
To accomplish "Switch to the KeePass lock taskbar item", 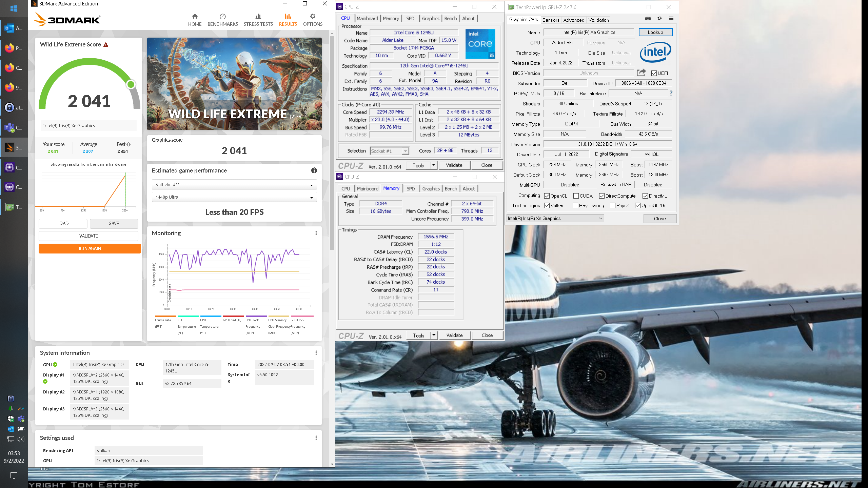I will pyautogui.click(x=14, y=108).
